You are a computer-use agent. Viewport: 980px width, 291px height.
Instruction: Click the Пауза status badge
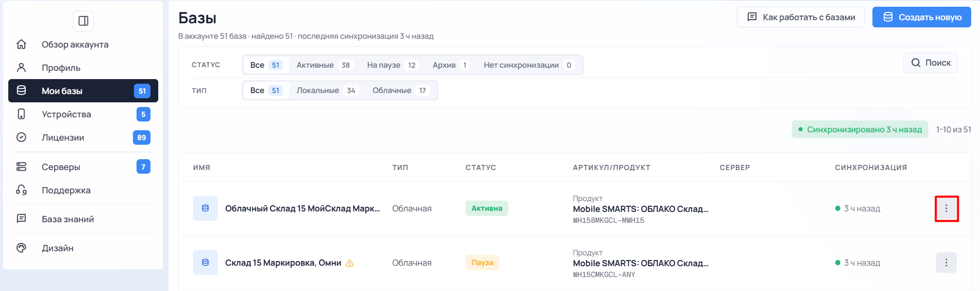(482, 263)
